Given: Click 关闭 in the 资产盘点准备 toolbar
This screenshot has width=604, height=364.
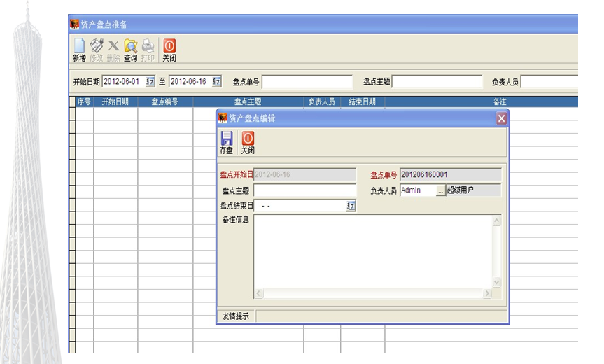Looking at the screenshot, I should tap(169, 50).
